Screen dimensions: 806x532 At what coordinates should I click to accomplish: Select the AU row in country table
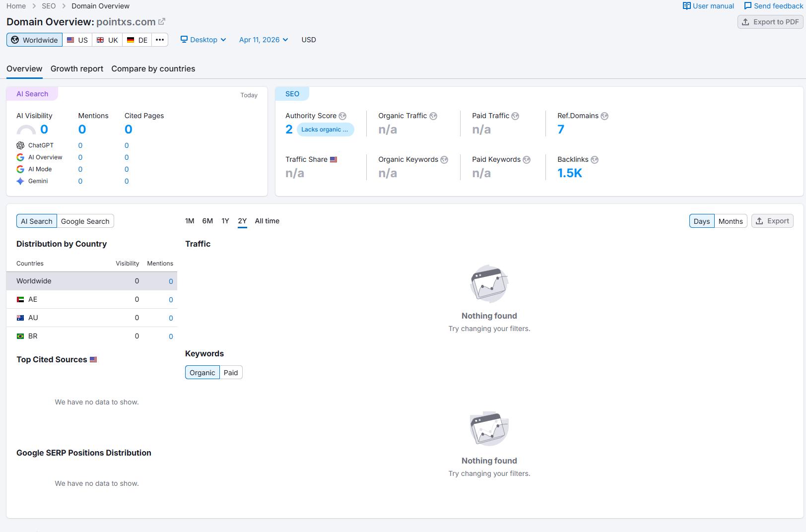click(92, 318)
